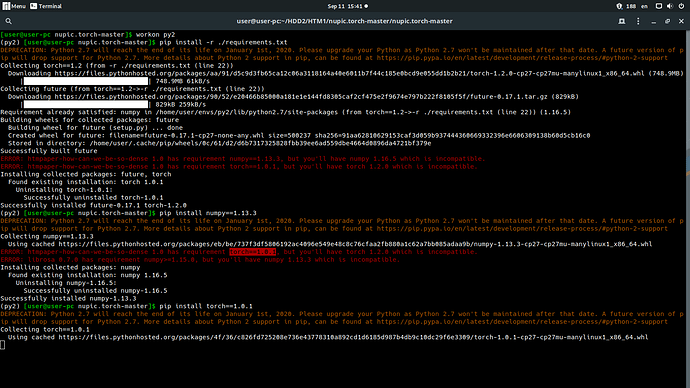The width and height of the screenshot is (690, 388).
Task: Open the terminal search icon
Action: tap(8, 21)
